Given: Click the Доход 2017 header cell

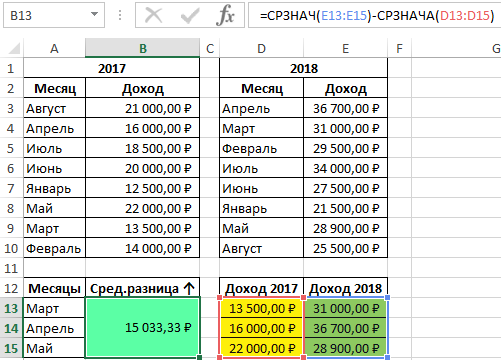Looking at the screenshot, I should click(x=262, y=288).
